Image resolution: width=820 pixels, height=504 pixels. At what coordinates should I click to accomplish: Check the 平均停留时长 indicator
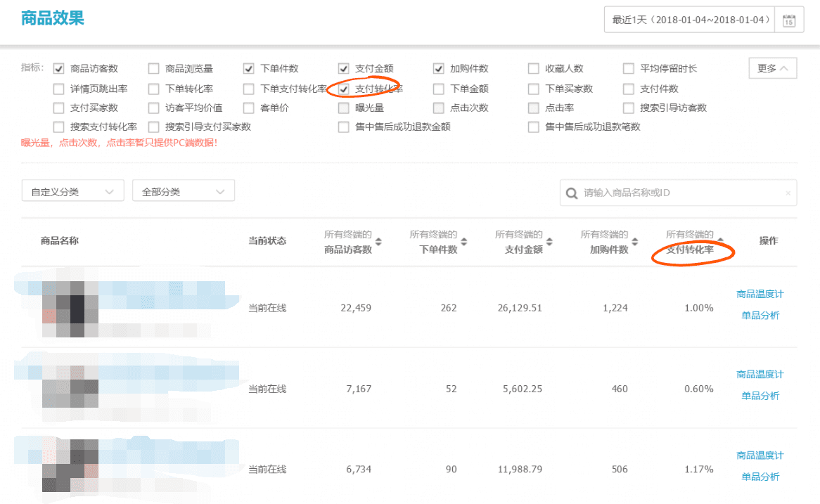(x=629, y=68)
